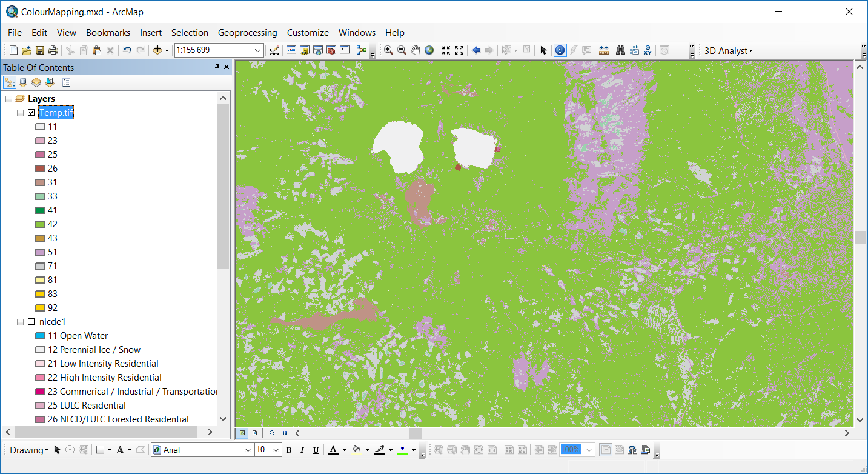Open Table Of Contents Options button
The image size is (868, 474).
[67, 82]
